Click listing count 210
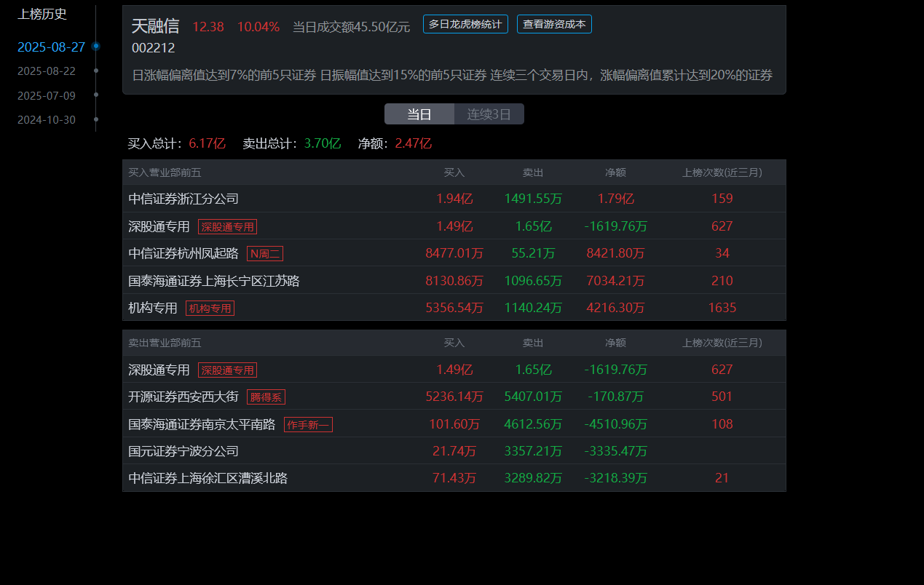This screenshot has width=924, height=585. click(x=722, y=281)
